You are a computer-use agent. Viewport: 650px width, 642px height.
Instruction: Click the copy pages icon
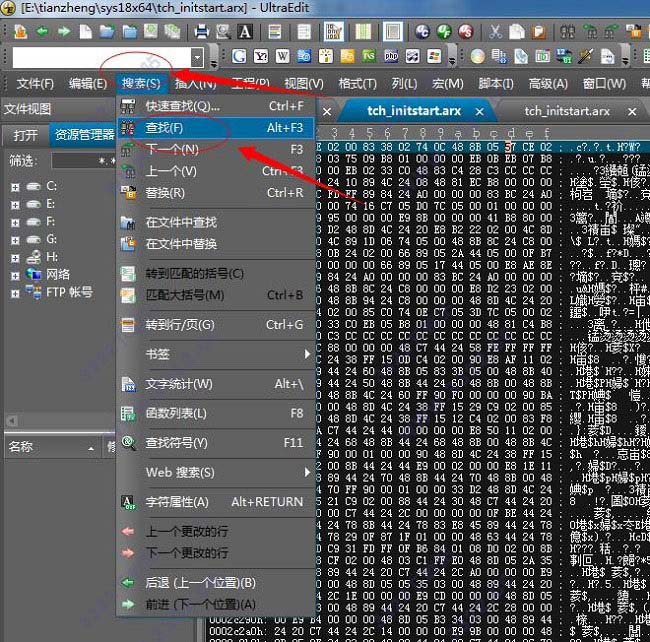point(517,31)
